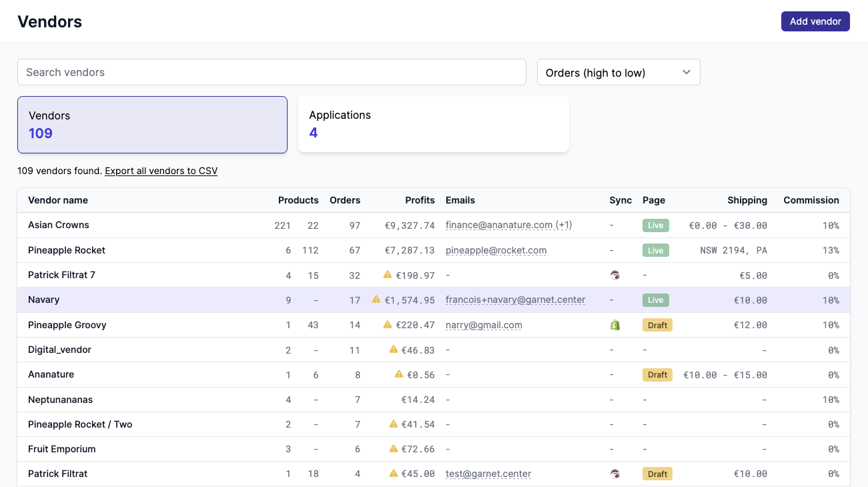Open the Orders (high to low) sort dropdown
The height and width of the screenshot is (487, 868).
(x=618, y=73)
